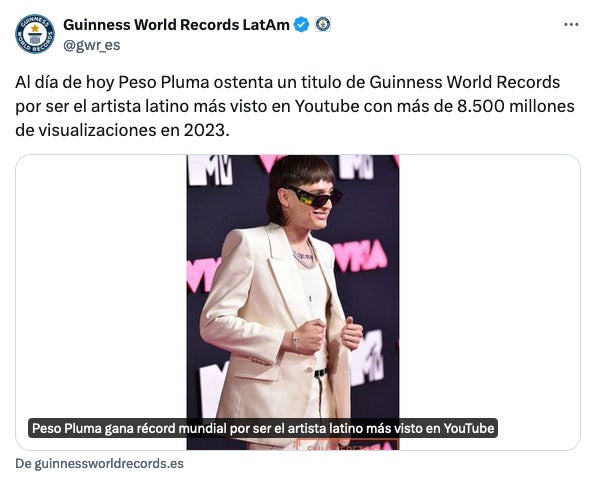Click the pink VMA logo right of the jacket
The width and height of the screenshot is (597, 478).
coord(359,256)
